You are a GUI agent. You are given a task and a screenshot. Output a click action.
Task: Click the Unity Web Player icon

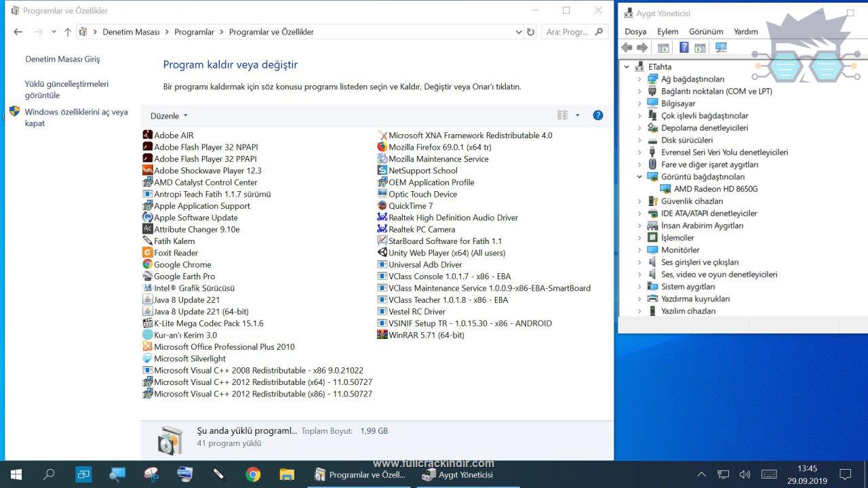382,253
